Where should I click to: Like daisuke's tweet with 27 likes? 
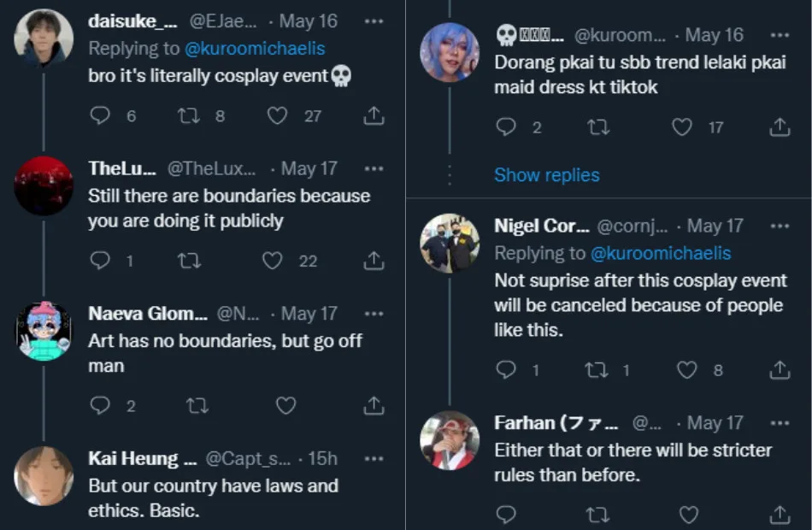[278, 115]
